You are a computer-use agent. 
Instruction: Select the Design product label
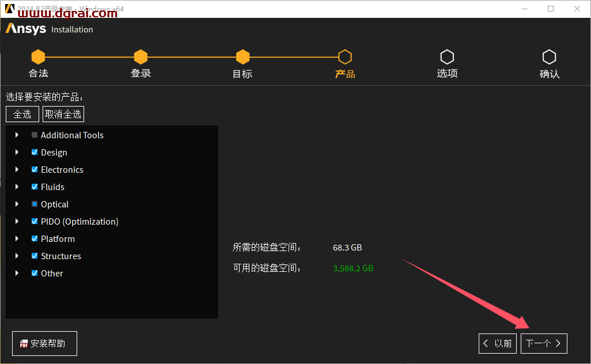tap(54, 153)
